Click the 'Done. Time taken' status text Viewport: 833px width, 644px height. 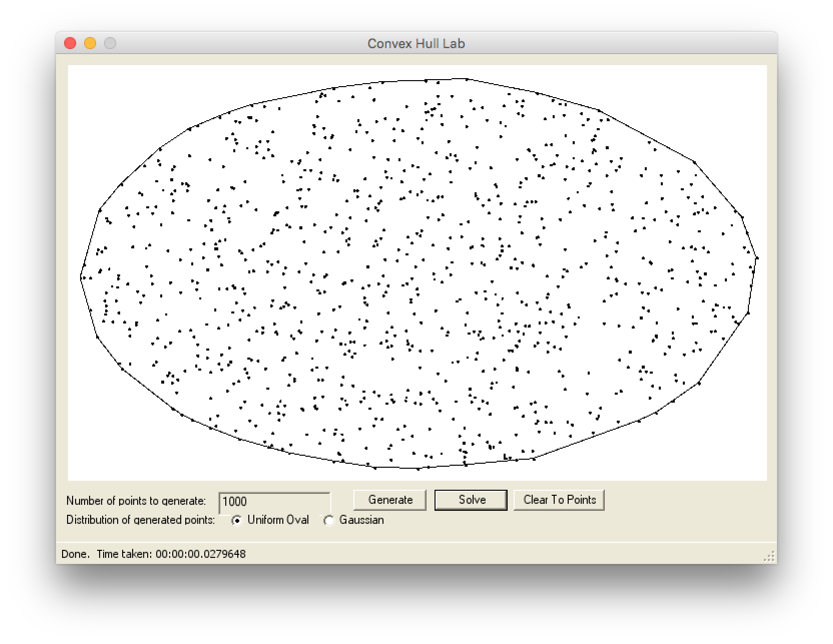[153, 554]
